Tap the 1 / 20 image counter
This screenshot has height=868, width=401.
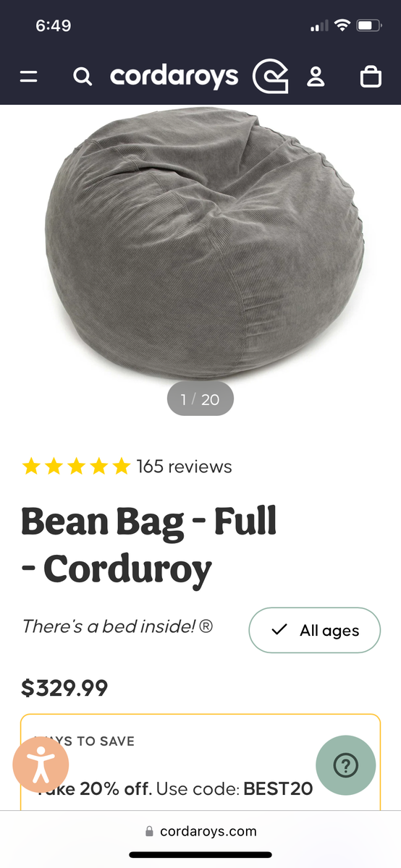(x=200, y=399)
